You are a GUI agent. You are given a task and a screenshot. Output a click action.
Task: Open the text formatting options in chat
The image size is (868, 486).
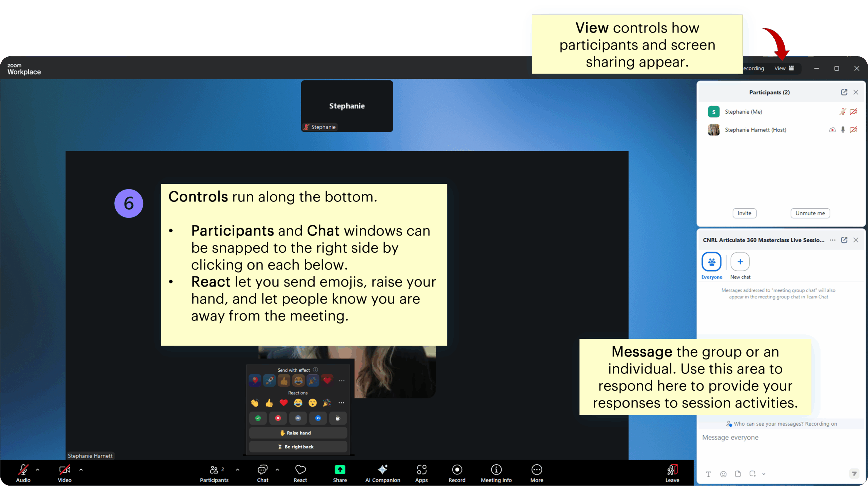coord(708,474)
